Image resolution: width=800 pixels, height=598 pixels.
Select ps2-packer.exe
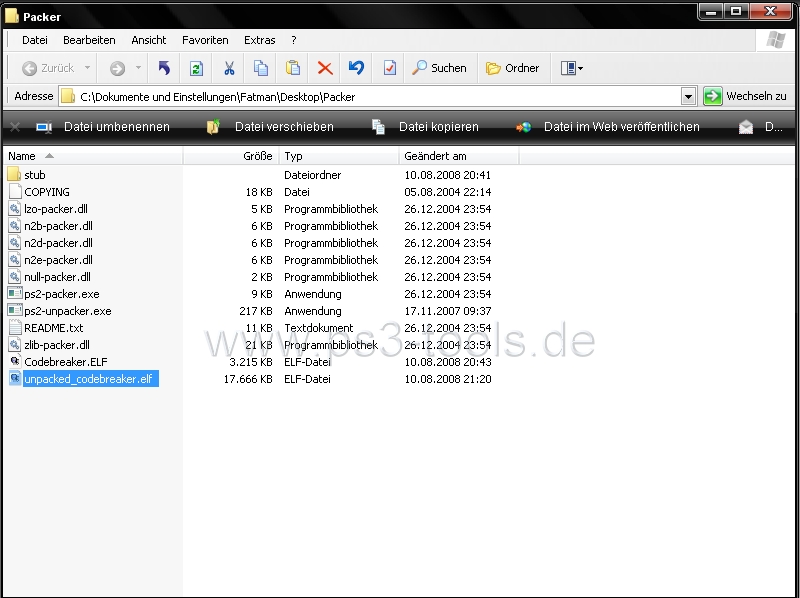tap(62, 294)
